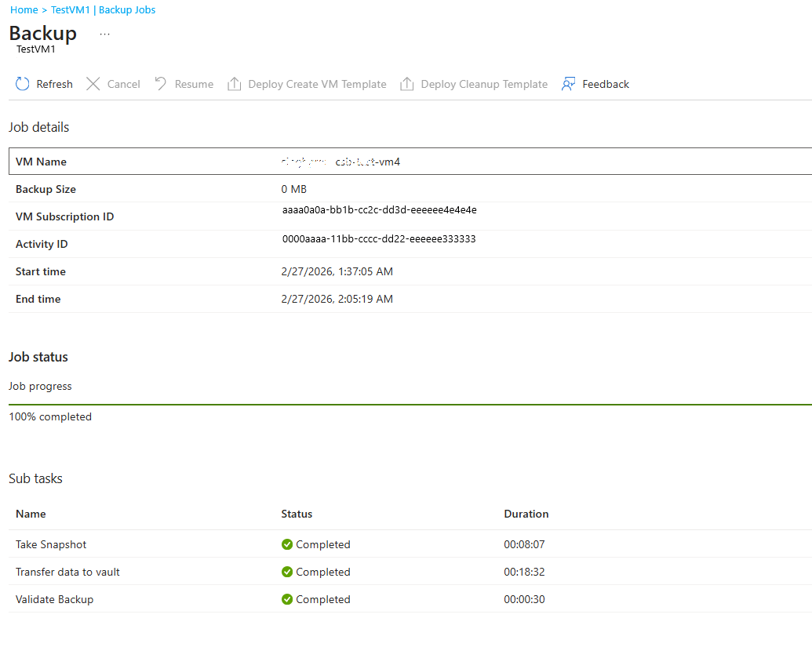Open TestVM1 | Backup Jobs breadcrumb entry
The height and width of the screenshot is (658, 812).
point(103,9)
